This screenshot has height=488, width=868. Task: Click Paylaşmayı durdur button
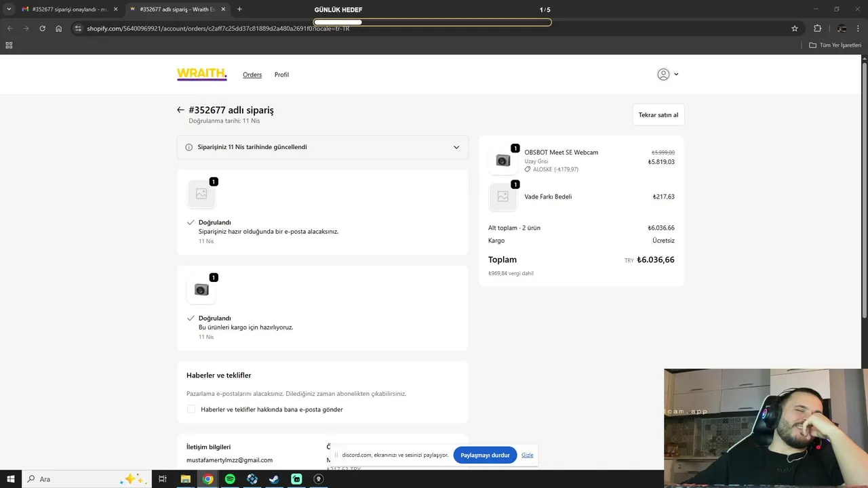point(485,455)
